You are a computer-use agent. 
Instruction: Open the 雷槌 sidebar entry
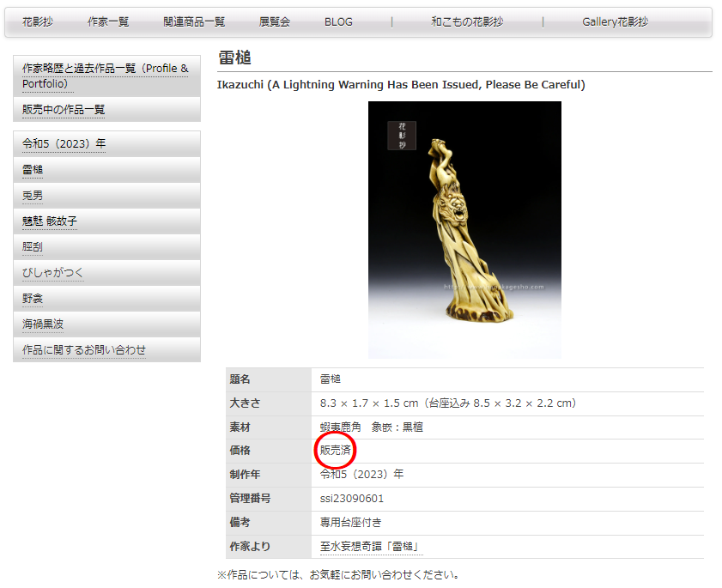pos(33,169)
